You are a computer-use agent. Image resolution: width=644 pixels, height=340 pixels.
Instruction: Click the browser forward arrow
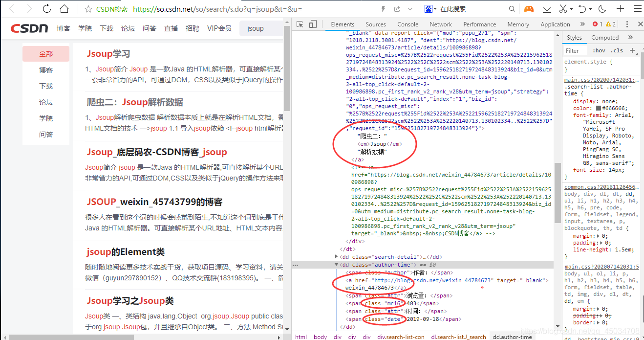coord(29,9)
